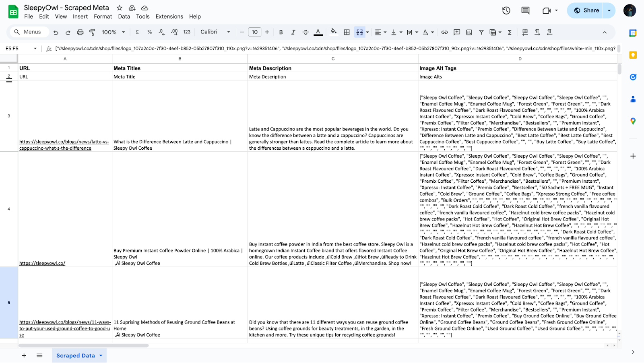Choose text color swatch button
This screenshot has width=644, height=363.
pos(318,32)
